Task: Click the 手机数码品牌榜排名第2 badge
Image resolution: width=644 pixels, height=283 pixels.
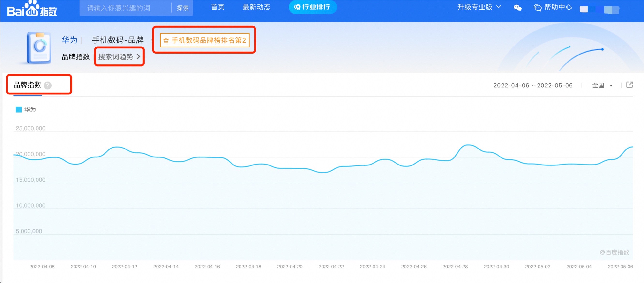Action: [x=205, y=40]
